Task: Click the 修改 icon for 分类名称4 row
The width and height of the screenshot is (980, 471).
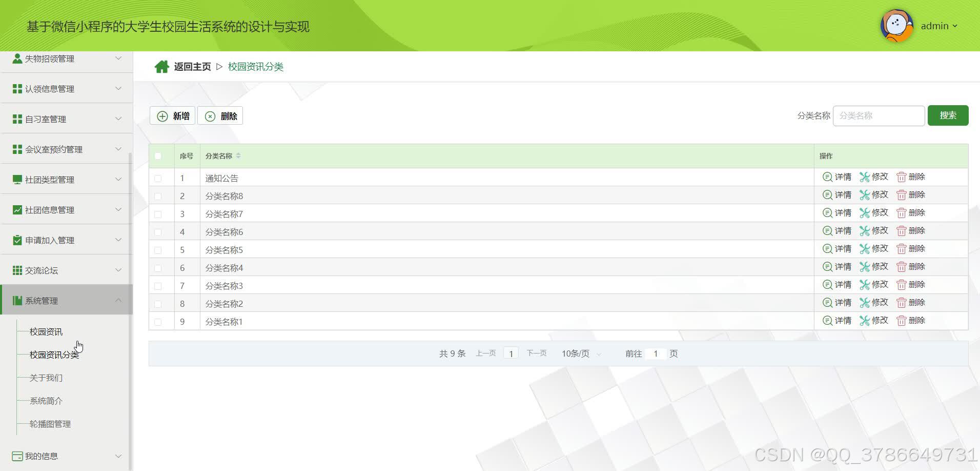Action: pyautogui.click(x=865, y=267)
